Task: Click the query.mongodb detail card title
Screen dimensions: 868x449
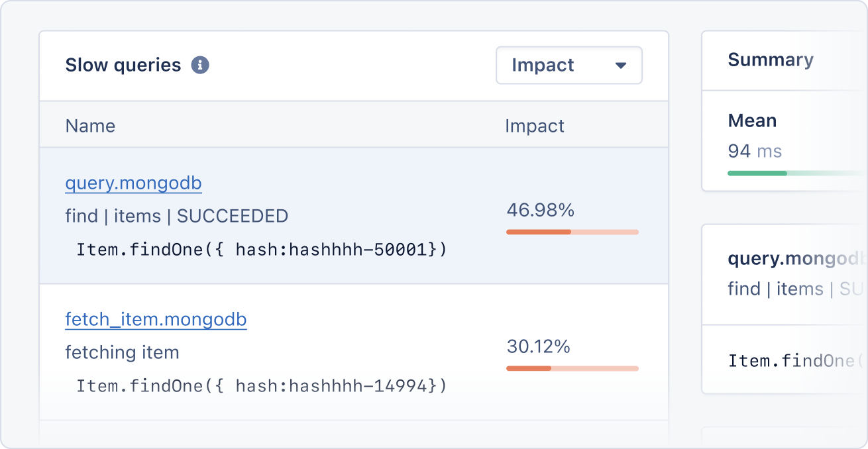Action: tap(795, 258)
